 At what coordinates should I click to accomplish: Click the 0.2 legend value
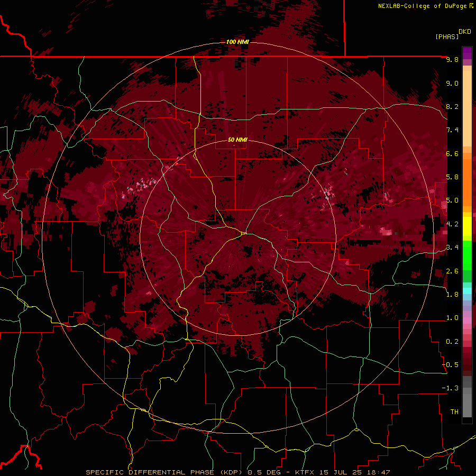452,342
